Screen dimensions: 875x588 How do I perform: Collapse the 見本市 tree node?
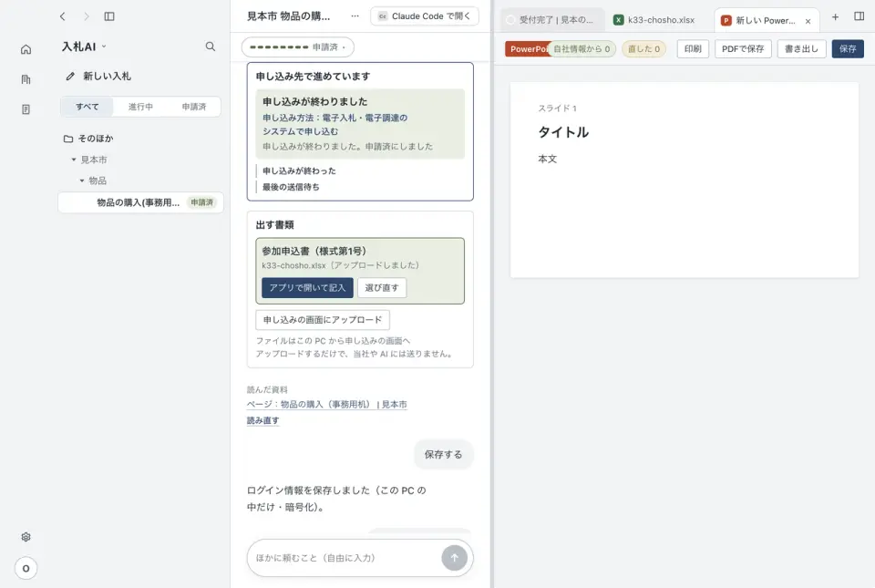(74, 160)
